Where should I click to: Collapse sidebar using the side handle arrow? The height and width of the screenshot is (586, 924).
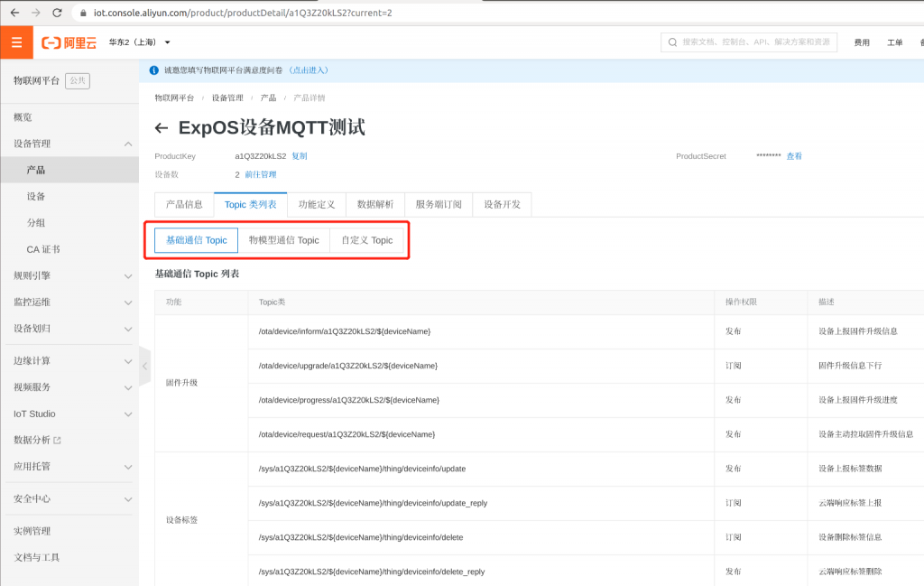(145, 366)
